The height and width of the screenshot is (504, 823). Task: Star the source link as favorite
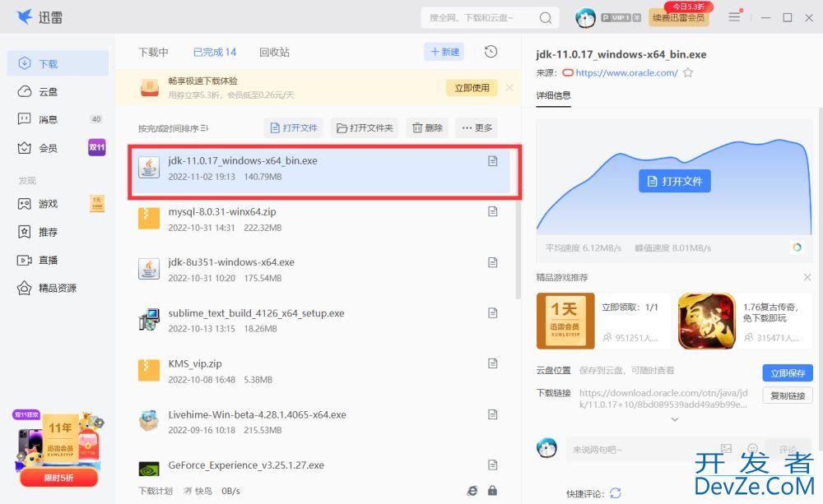point(688,73)
